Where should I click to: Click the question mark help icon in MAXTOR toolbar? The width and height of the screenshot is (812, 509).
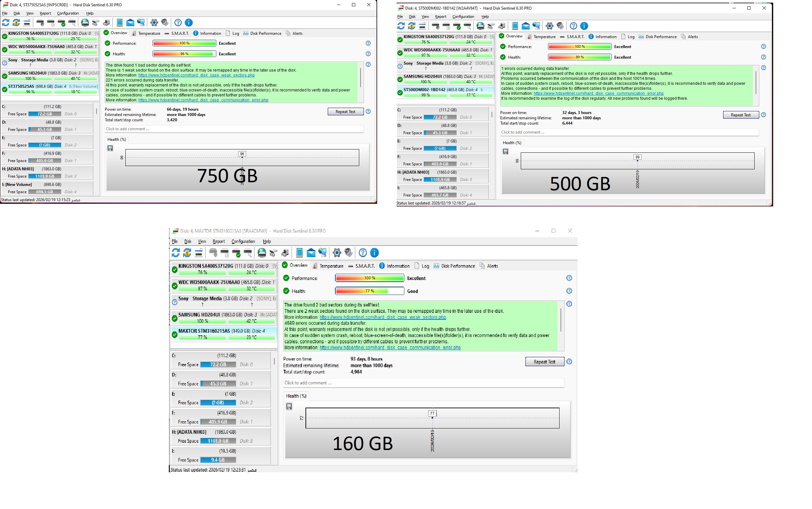coord(363,253)
